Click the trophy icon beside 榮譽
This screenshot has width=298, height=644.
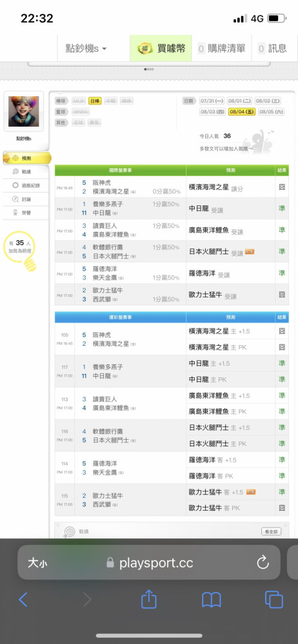coord(15,213)
